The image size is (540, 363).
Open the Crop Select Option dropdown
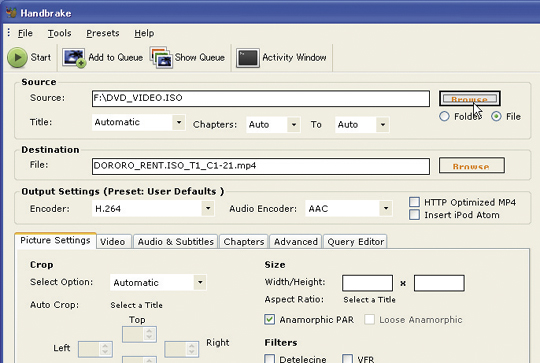(x=158, y=282)
